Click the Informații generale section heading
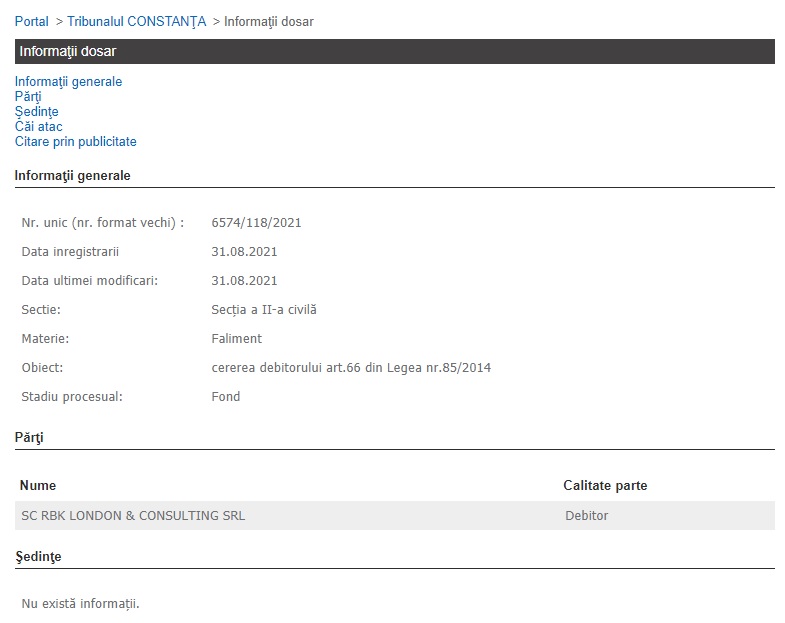 click(x=73, y=176)
